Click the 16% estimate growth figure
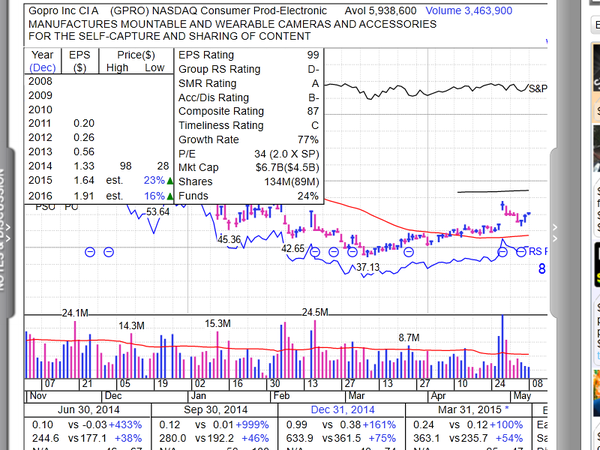Viewport: 600px width, 450px height. click(154, 196)
